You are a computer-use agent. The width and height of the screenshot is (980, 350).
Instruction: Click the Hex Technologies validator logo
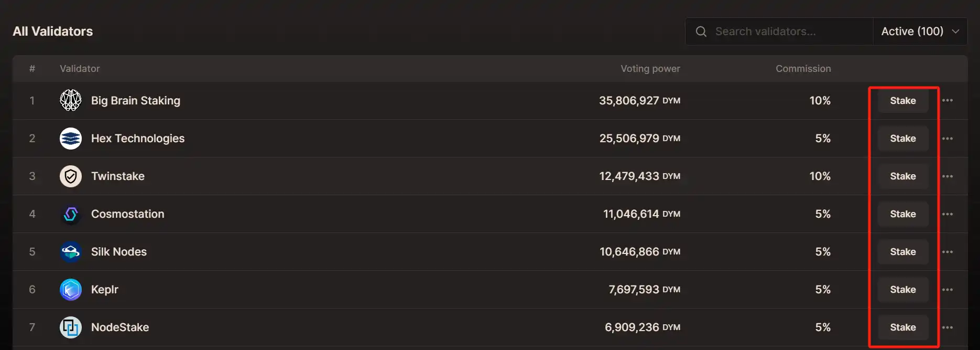tap(71, 139)
